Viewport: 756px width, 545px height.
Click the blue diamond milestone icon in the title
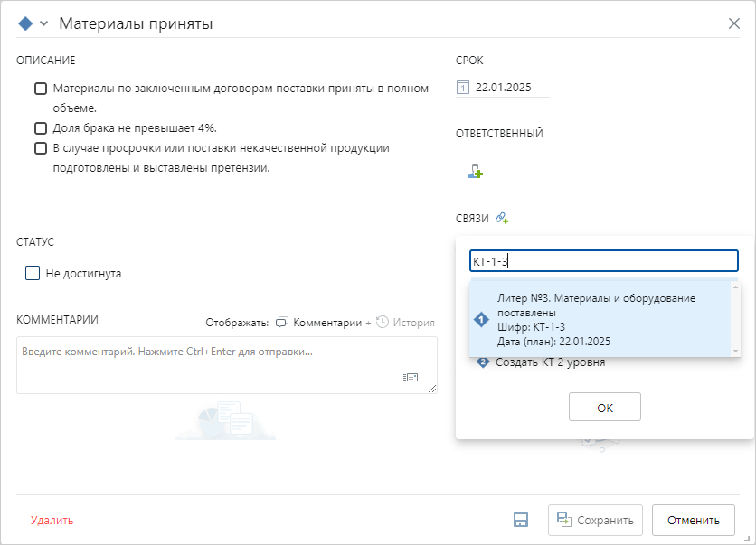click(x=25, y=23)
